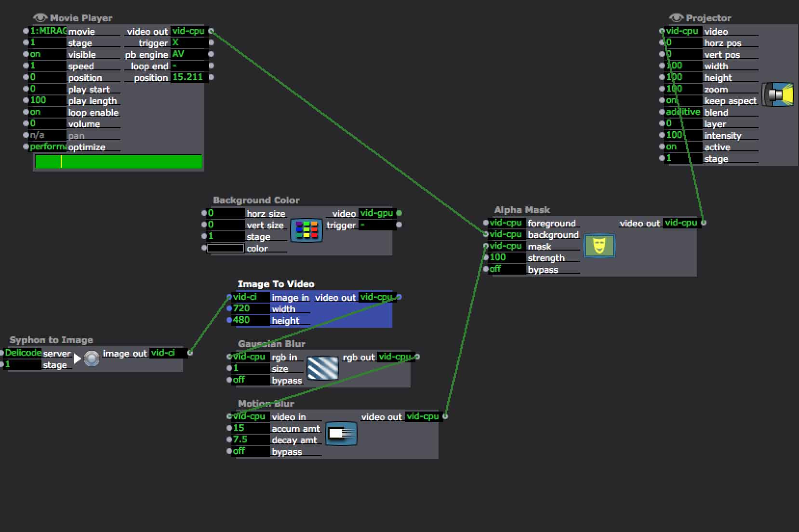Click Gaussian Blur size value field

(251, 368)
